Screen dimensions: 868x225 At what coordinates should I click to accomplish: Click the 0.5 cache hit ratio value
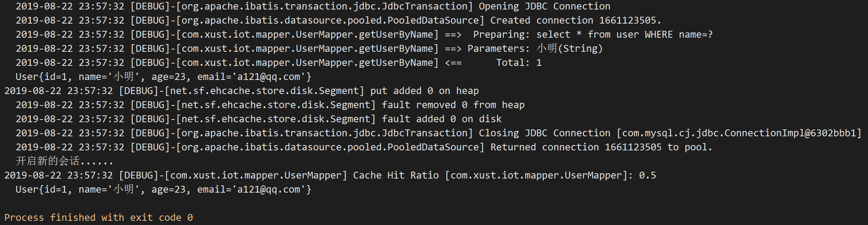[648, 176]
